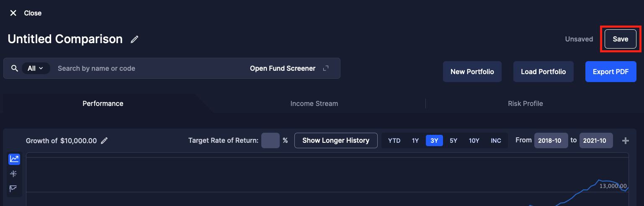Click the plus icon beside the date range
The image size is (644, 206).
[x=626, y=141]
